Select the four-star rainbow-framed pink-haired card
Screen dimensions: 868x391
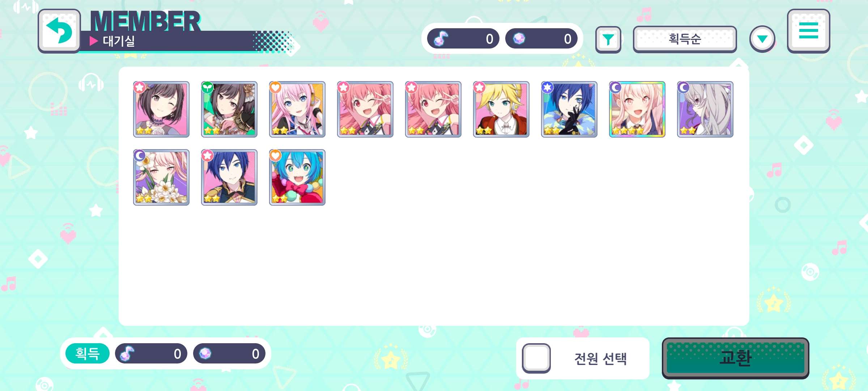pos(637,109)
